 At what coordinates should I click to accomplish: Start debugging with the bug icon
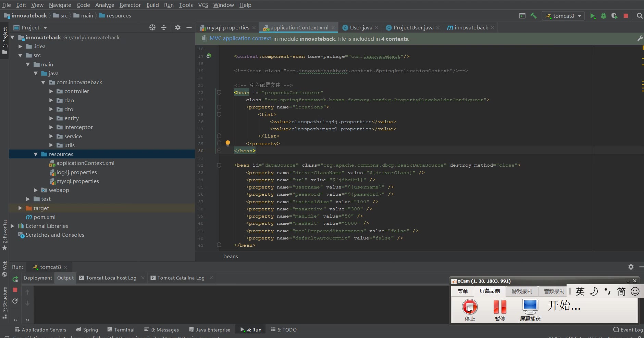click(x=604, y=16)
